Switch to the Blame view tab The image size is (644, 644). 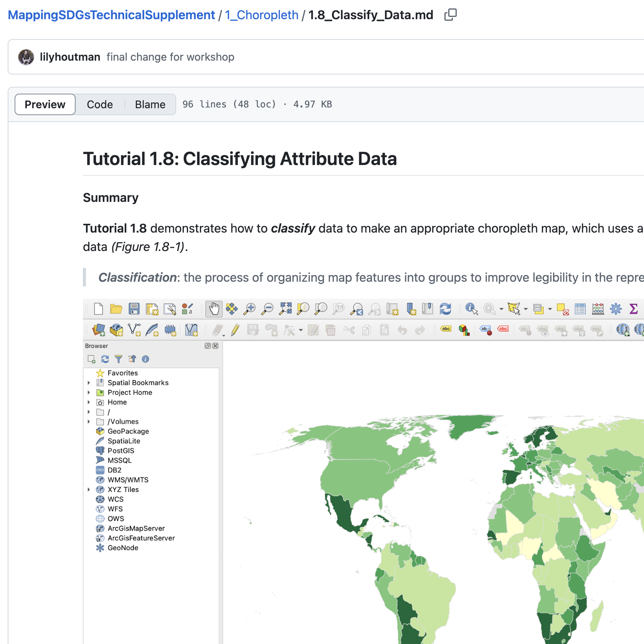tap(150, 104)
